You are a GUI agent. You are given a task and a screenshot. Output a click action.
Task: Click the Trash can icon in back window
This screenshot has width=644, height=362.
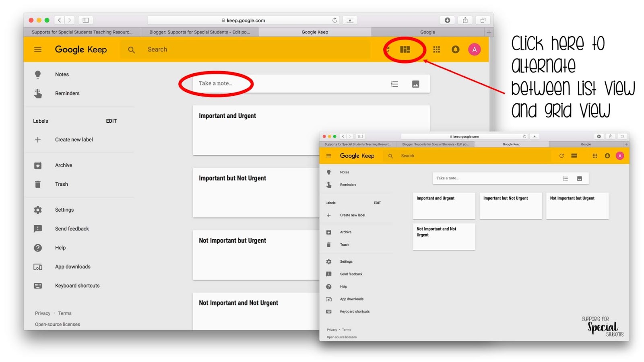click(38, 184)
